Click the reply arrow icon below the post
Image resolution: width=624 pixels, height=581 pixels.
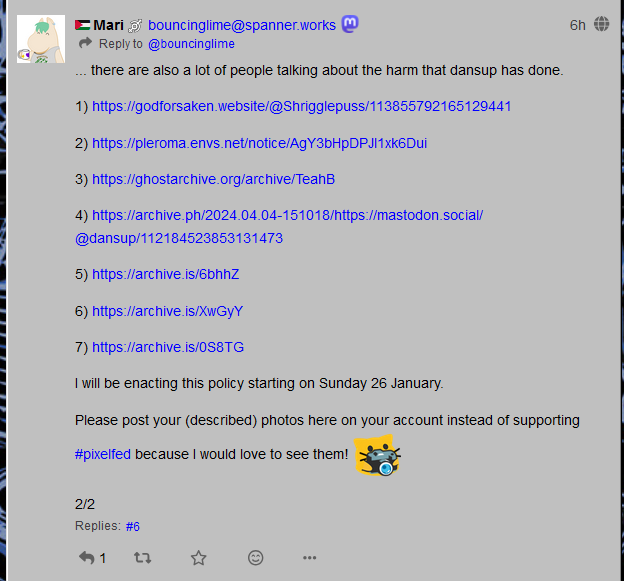[86, 558]
